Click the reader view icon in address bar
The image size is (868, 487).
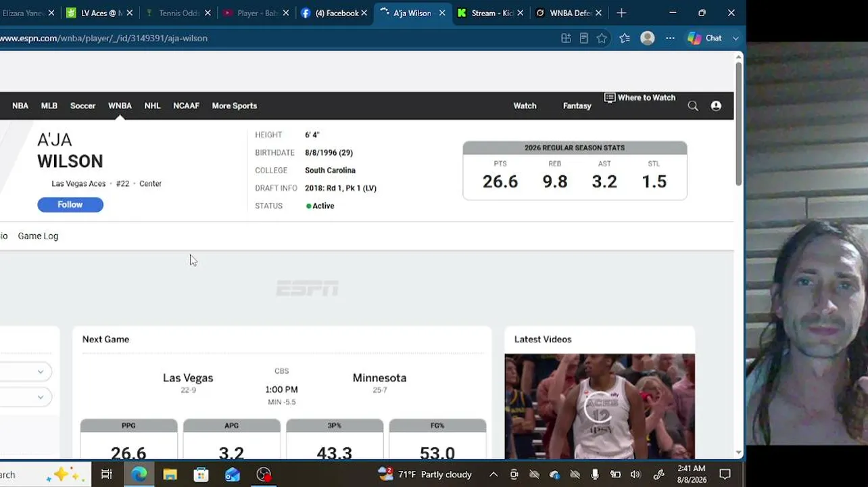pos(584,39)
